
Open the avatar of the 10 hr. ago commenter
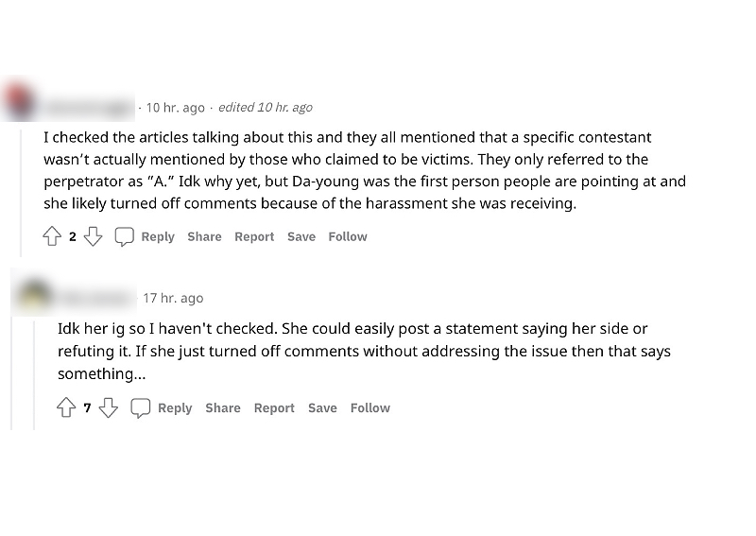click(19, 101)
